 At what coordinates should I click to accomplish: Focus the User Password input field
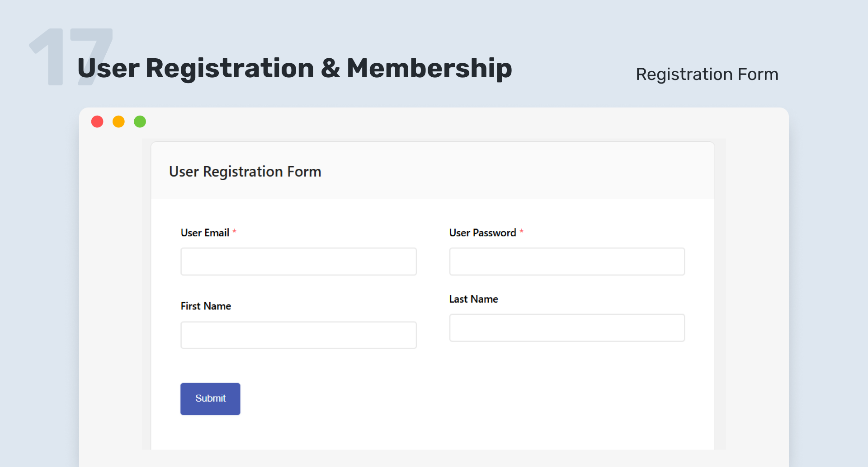[567, 262]
